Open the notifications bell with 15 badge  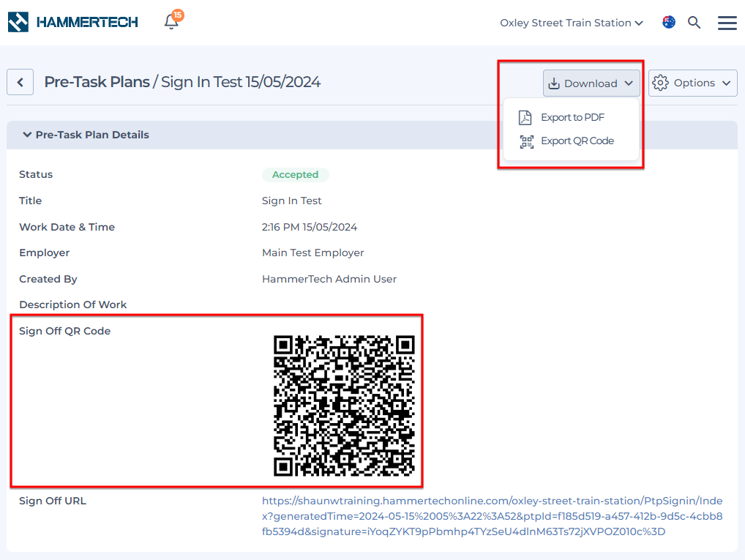pyautogui.click(x=173, y=21)
